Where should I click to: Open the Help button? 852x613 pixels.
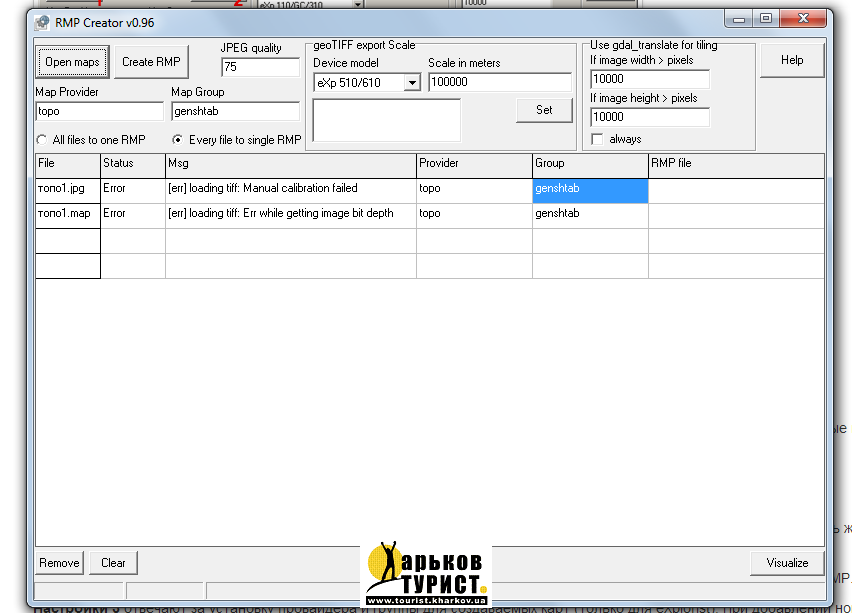pyautogui.click(x=791, y=60)
